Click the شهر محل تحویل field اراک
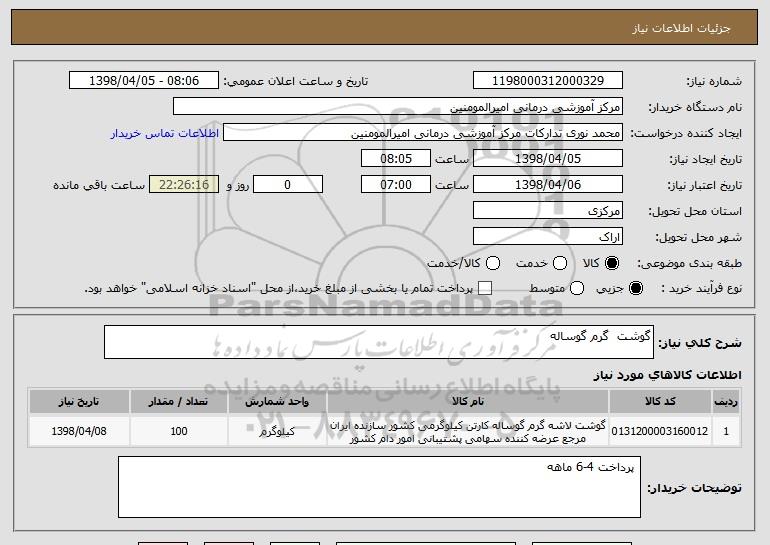The width and height of the screenshot is (770, 545). (548, 237)
